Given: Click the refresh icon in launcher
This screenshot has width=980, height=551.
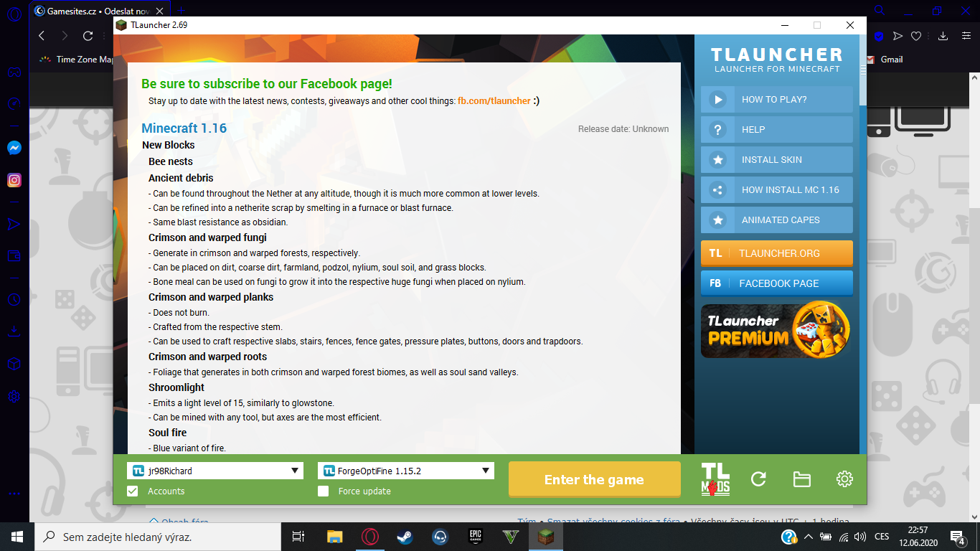Looking at the screenshot, I should pos(758,479).
